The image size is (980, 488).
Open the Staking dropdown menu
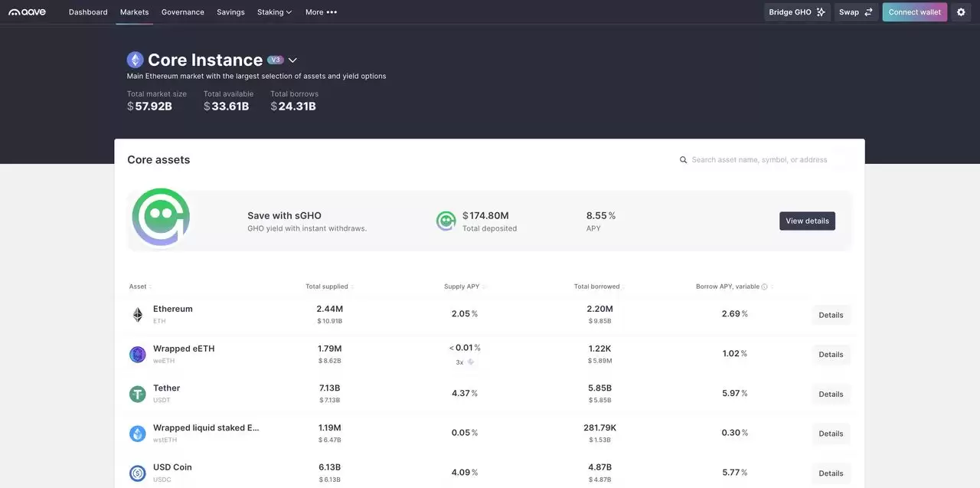click(x=274, y=12)
